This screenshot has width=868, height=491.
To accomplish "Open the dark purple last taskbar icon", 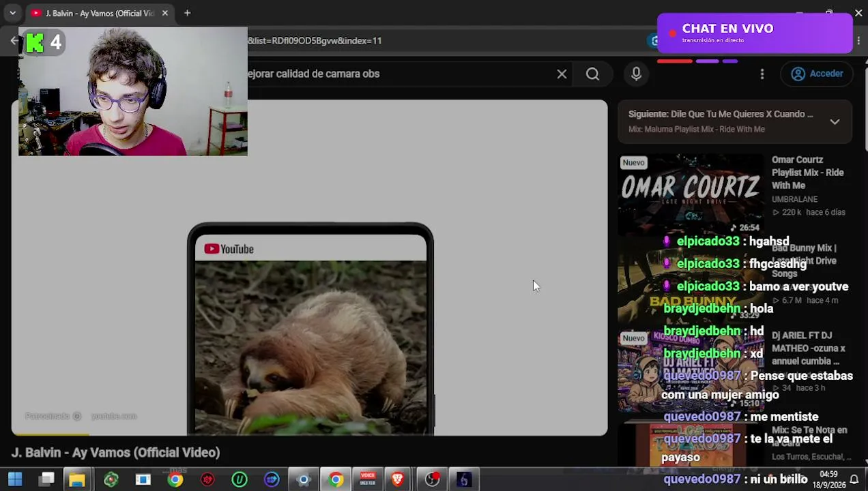I will pyautogui.click(x=464, y=479).
